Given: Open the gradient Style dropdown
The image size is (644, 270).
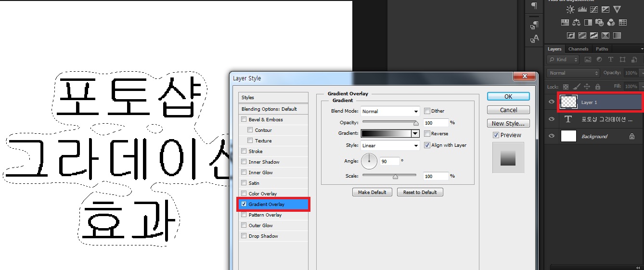Looking at the screenshot, I should point(390,145).
